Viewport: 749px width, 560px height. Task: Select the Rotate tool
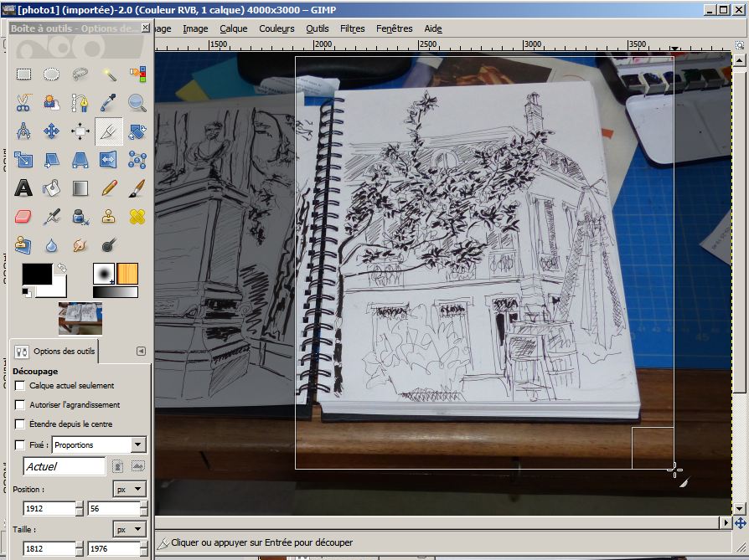pyautogui.click(x=137, y=131)
